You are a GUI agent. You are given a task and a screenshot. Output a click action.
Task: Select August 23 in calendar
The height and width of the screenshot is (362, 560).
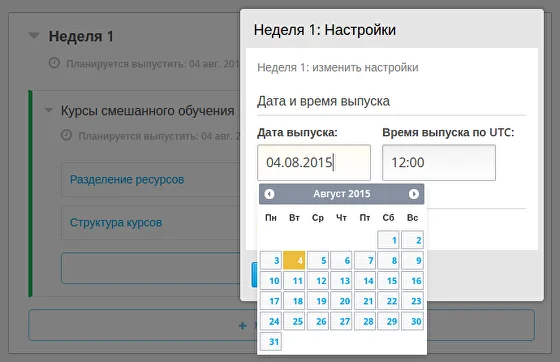[x=412, y=301]
